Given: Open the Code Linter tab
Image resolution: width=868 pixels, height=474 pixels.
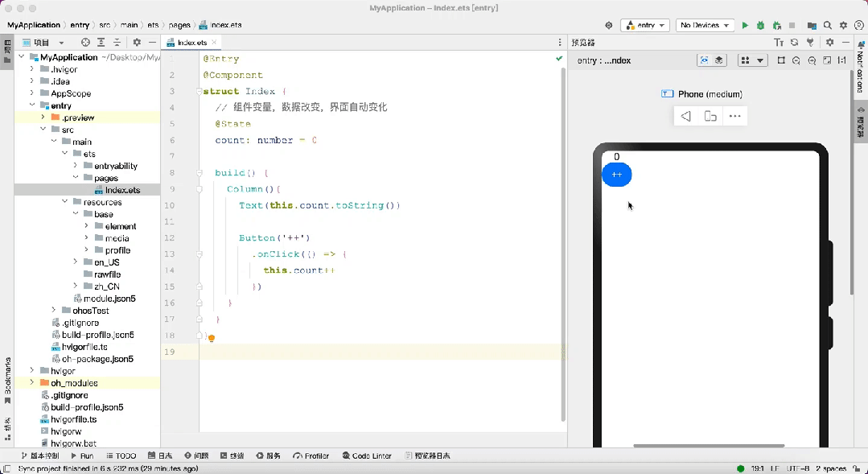Looking at the screenshot, I should click(367, 455).
